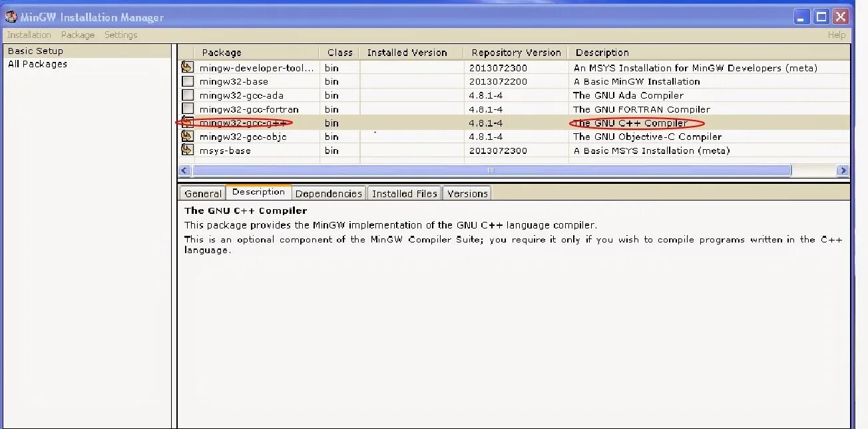Screen dimensions: 868x429
Task: Click repository version 2013072200 of mingw32-base
Action: coord(497,81)
